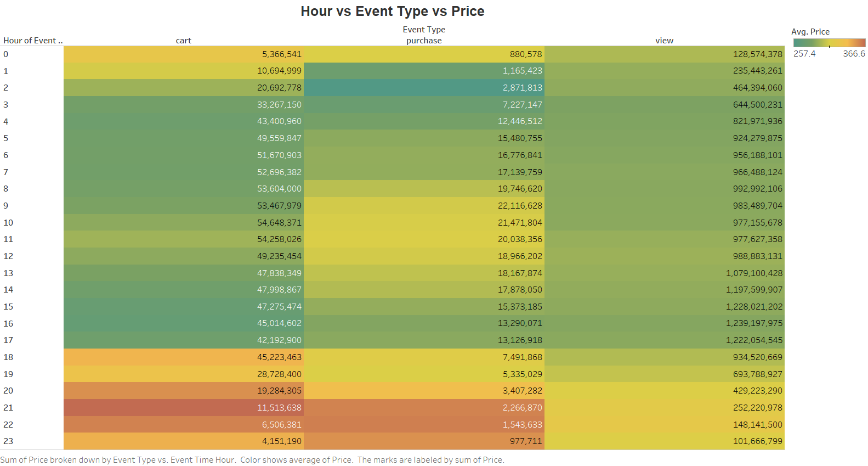
Task: Click the legend maximum value 366.6
Action: pos(854,54)
